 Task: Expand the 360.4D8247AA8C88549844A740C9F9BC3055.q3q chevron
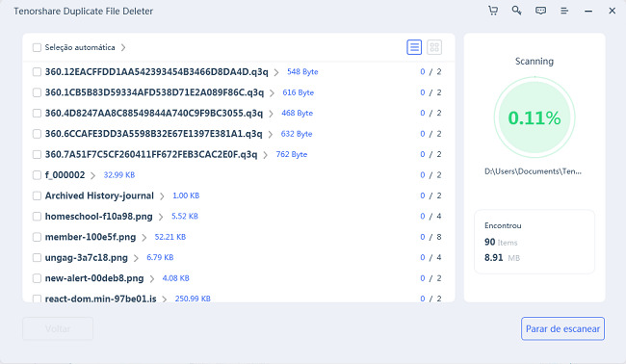pos(271,114)
